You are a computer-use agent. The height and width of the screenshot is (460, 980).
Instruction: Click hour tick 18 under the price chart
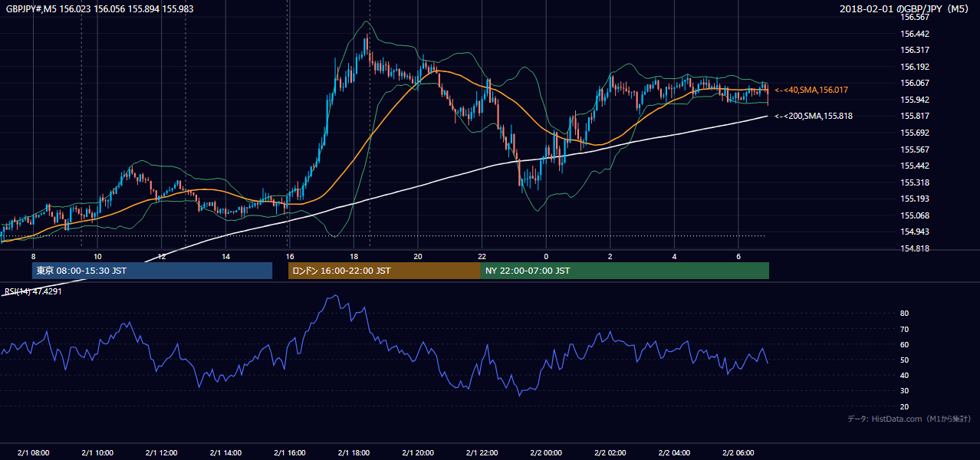pos(354,256)
